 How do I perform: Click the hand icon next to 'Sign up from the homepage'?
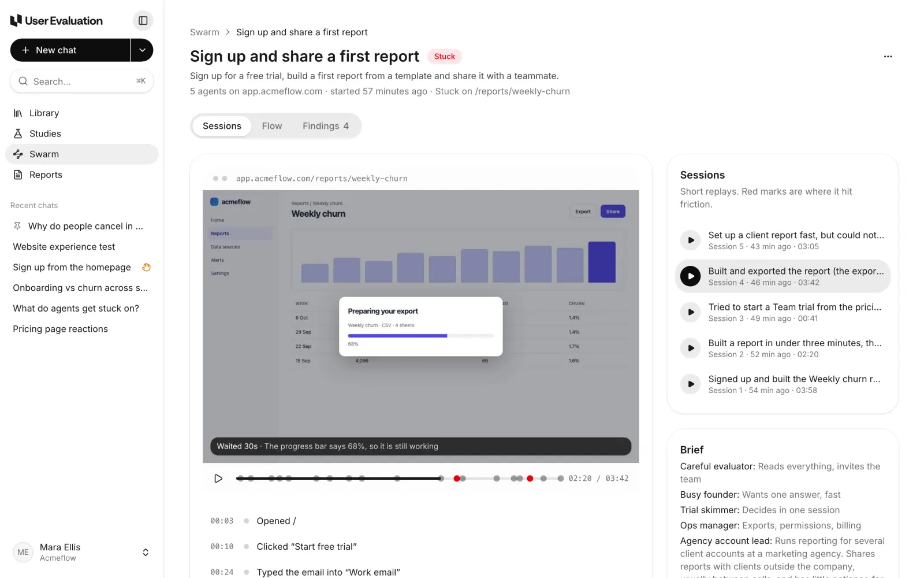[x=147, y=267]
